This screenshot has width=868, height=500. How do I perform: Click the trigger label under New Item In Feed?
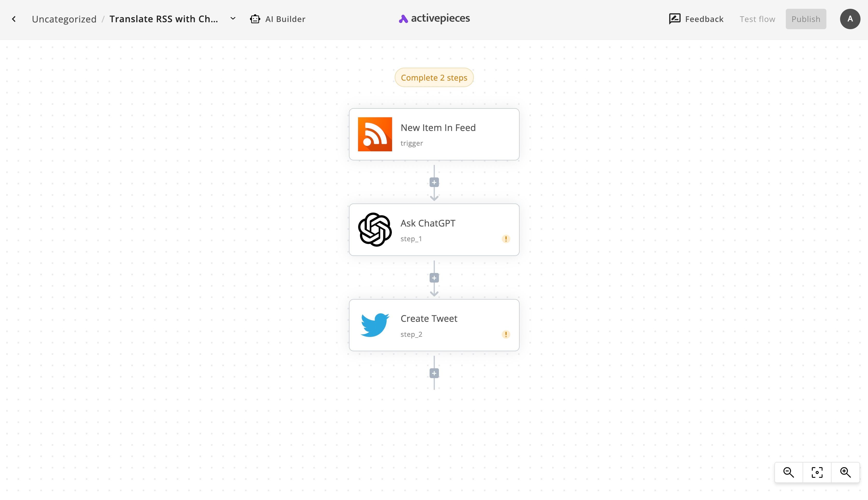coord(412,144)
